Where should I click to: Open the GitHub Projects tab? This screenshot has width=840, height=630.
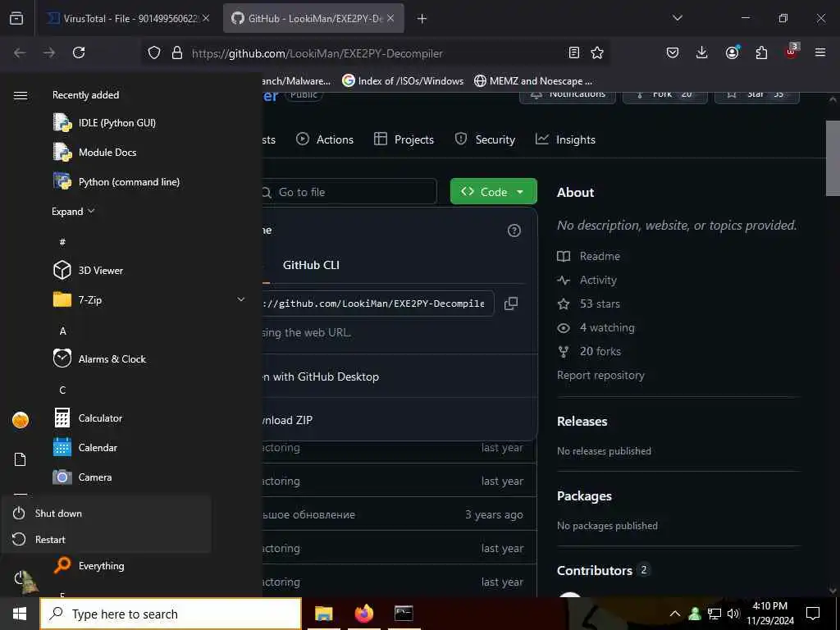(x=404, y=139)
